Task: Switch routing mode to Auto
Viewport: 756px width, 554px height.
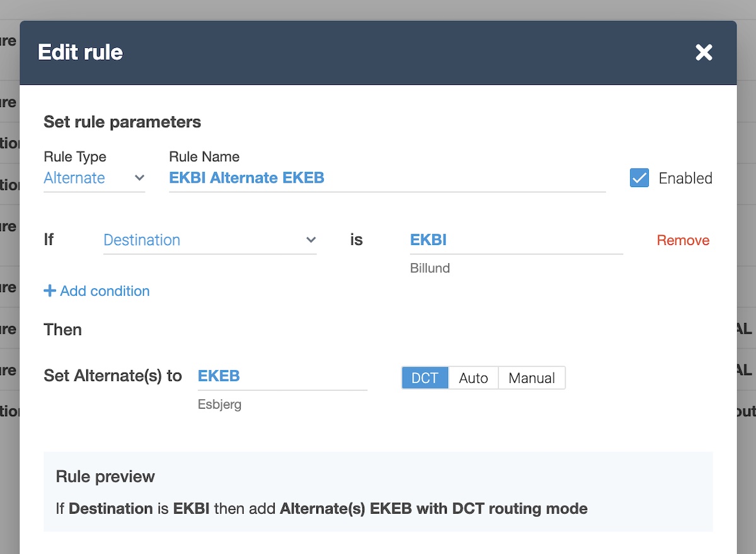Action: 473,378
